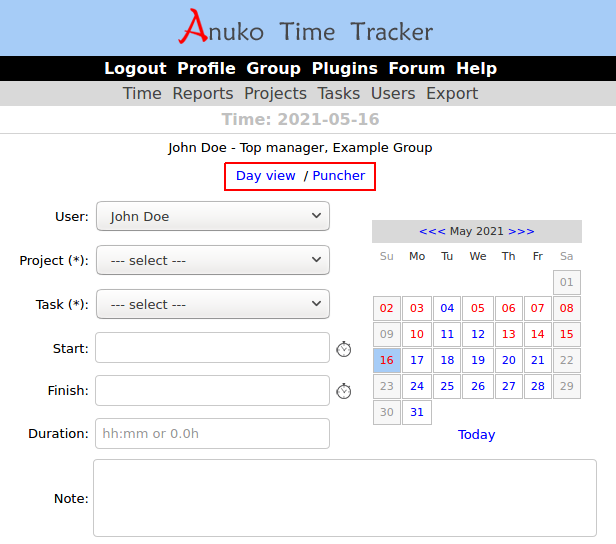Open May 15 in the calendar
This screenshot has width=616, height=544.
(566, 334)
